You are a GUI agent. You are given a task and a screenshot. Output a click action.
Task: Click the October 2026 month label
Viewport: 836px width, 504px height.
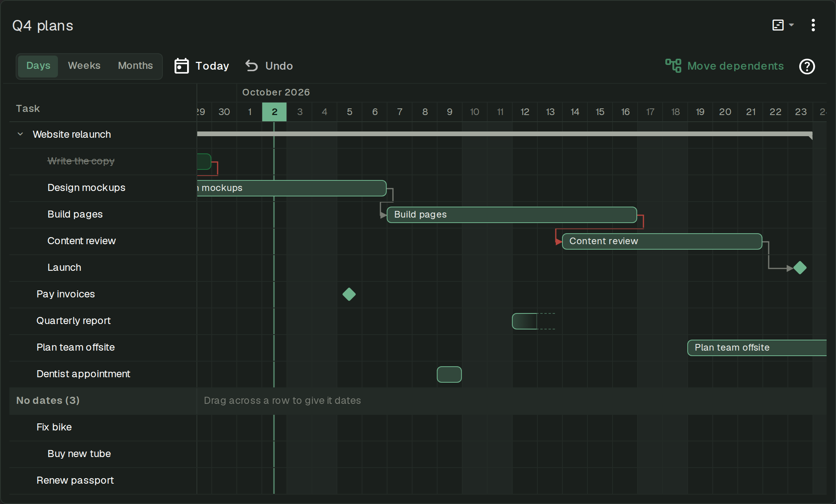coord(276,92)
